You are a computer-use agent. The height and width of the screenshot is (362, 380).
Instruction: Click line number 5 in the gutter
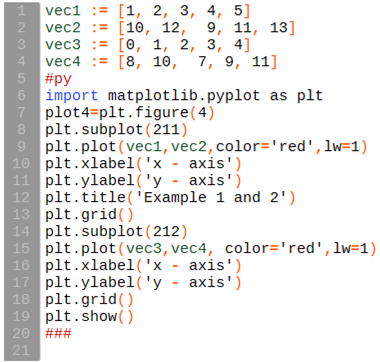click(21, 79)
